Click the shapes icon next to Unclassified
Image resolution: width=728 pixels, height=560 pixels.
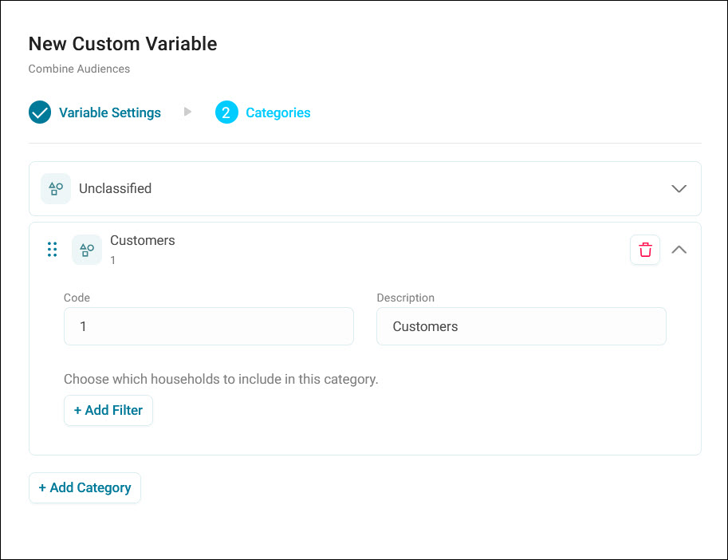pos(56,188)
